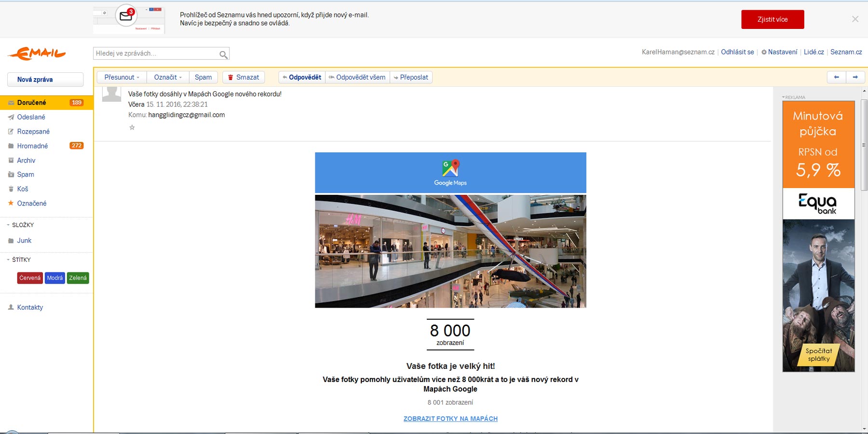The height and width of the screenshot is (434, 868).
Task: Click the search magnifier icon
Action: [x=223, y=54]
